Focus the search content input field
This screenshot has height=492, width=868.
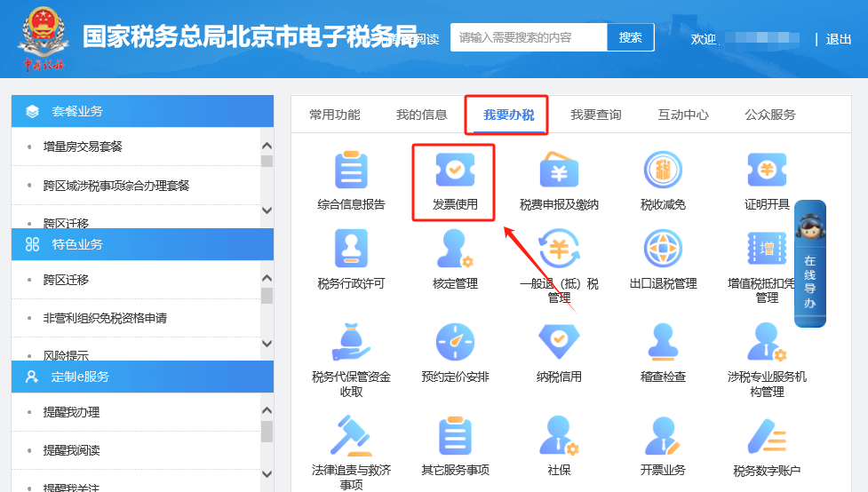click(529, 37)
